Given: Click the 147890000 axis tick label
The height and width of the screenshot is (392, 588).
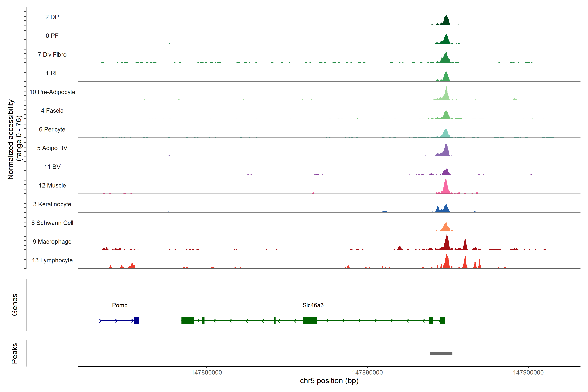Looking at the screenshot, I should 367,372.
